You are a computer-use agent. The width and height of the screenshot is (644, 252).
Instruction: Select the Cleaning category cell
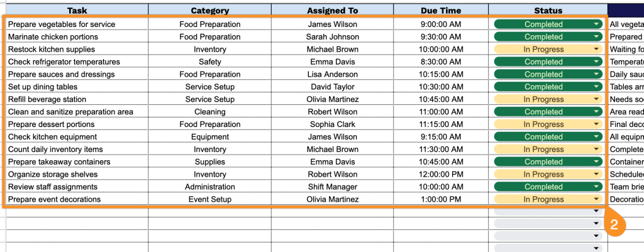(210, 112)
